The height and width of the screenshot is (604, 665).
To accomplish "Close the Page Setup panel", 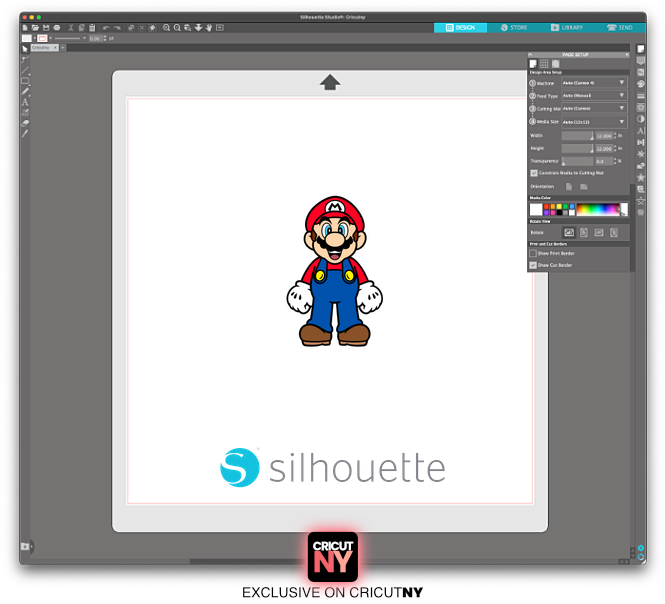I will click(627, 55).
